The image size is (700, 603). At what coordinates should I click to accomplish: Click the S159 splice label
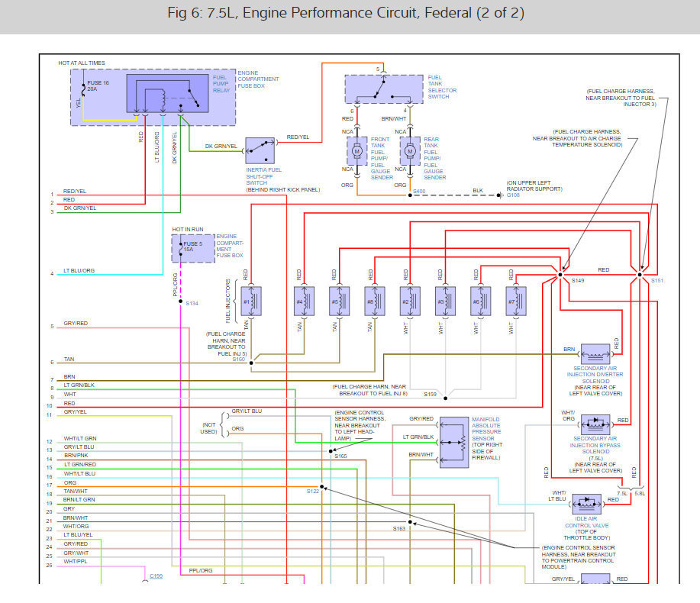(x=430, y=394)
